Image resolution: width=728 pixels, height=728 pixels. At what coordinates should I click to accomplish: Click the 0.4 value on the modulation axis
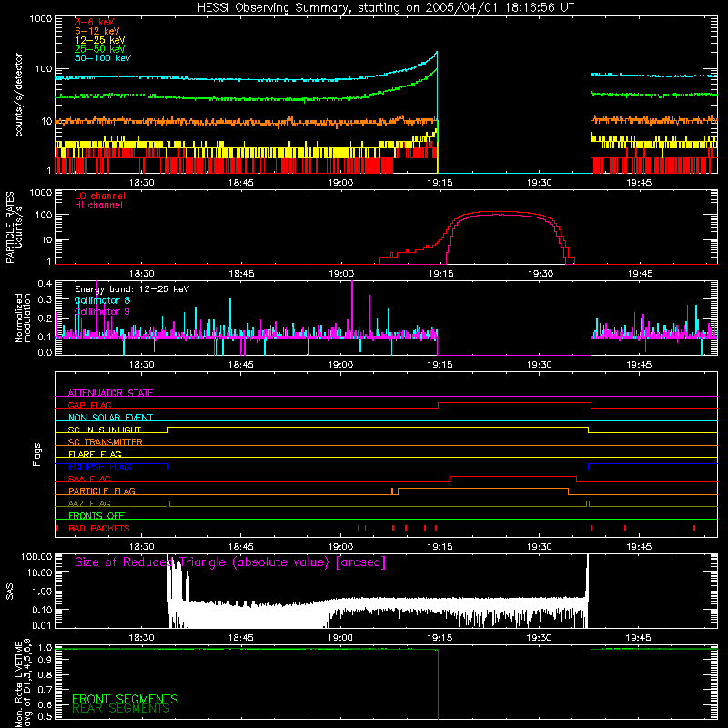click(45, 284)
